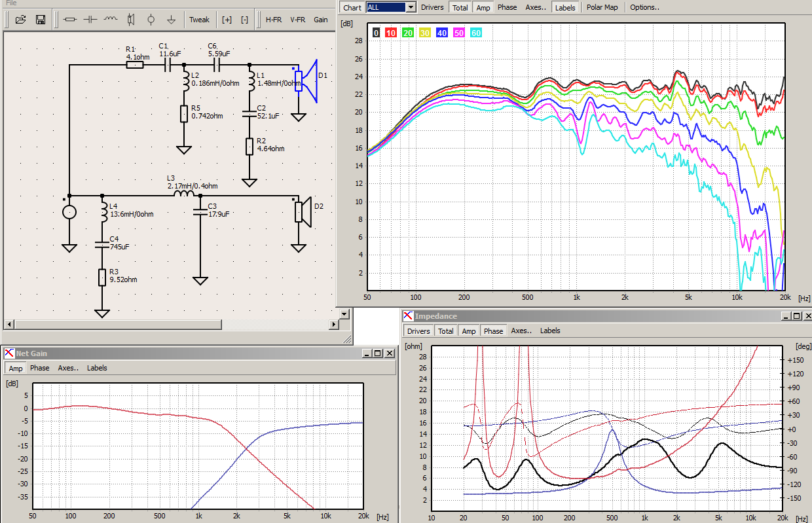
Task: Open the V-FR vertical response window
Action: point(298,20)
